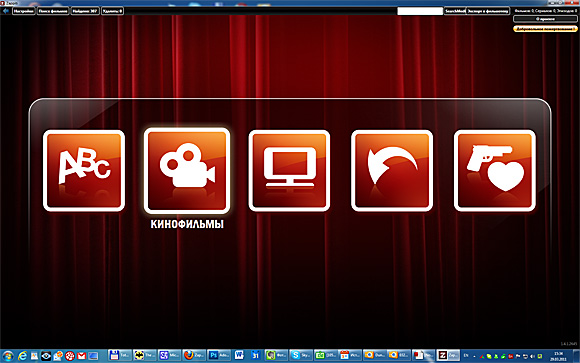Click the Удалить 0 button

pyautogui.click(x=112, y=11)
